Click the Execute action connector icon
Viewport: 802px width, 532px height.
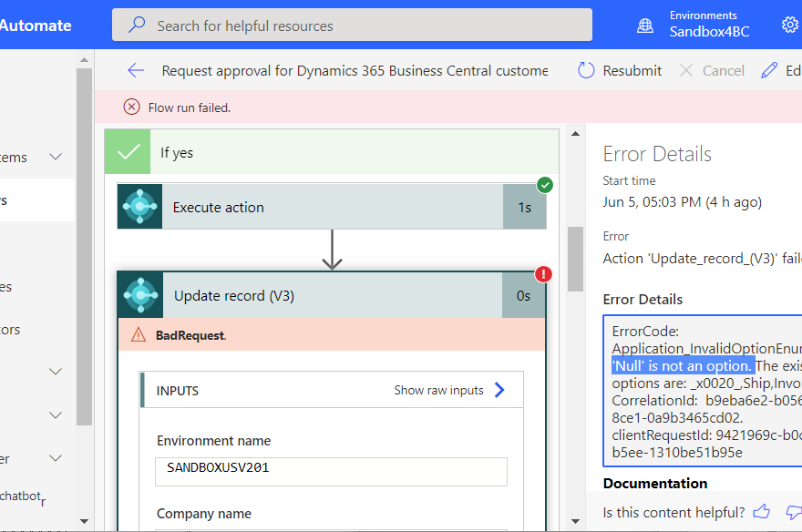pyautogui.click(x=139, y=207)
